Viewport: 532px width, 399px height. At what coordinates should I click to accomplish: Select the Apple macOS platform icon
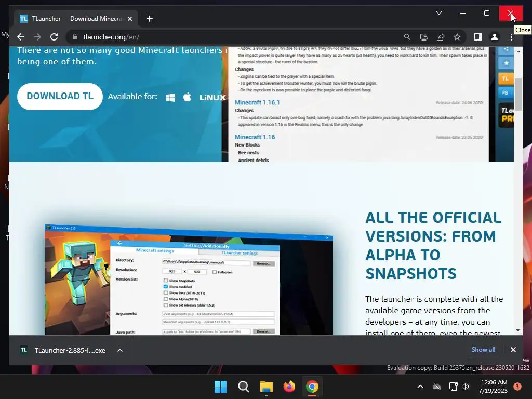(x=187, y=97)
